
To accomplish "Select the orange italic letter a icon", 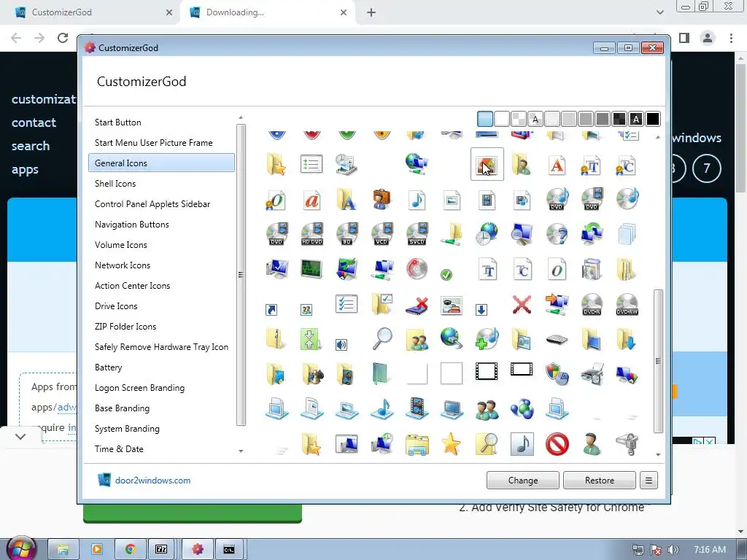I will (x=312, y=200).
